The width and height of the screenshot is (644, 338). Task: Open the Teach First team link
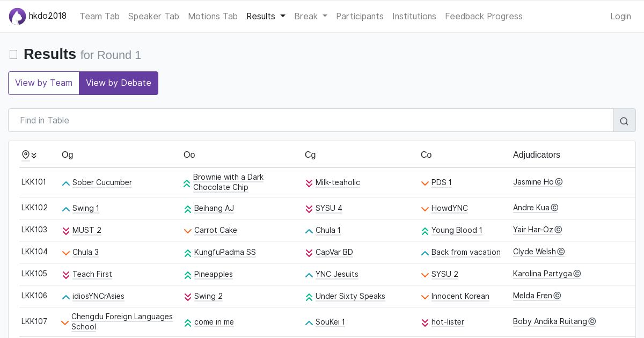pos(92,274)
